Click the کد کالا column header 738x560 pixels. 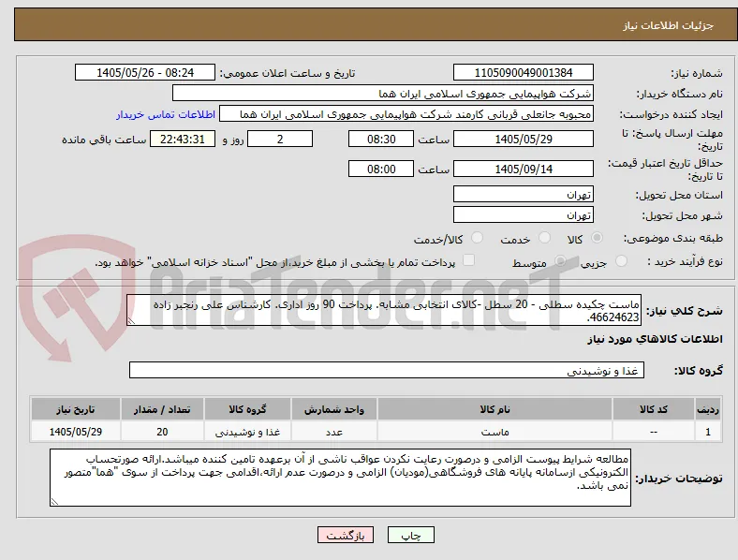point(654,409)
